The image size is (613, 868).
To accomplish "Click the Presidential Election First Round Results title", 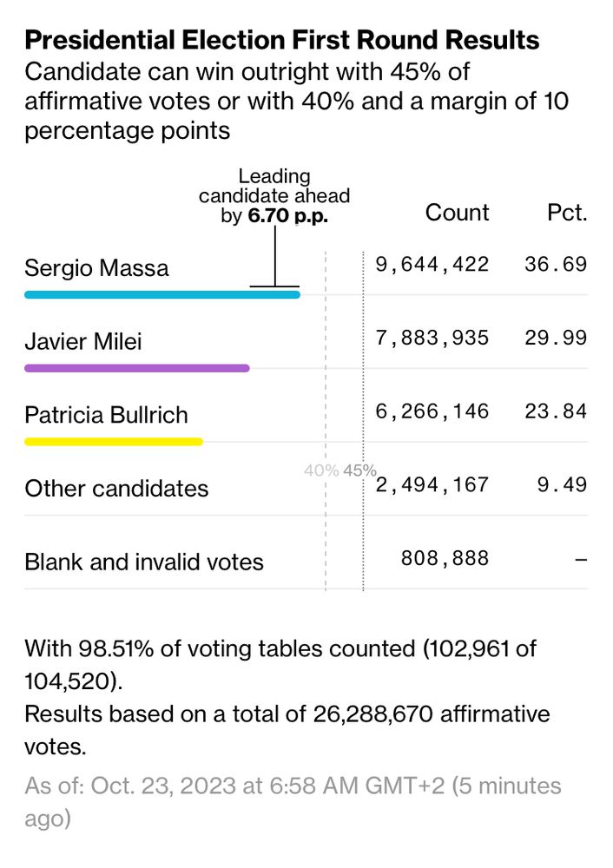I will point(282,41).
